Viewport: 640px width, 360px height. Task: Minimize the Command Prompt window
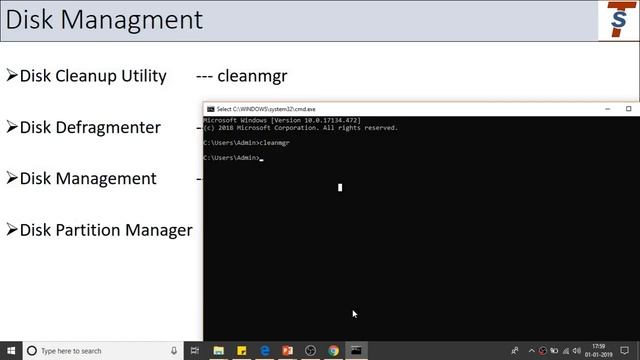click(x=607, y=109)
